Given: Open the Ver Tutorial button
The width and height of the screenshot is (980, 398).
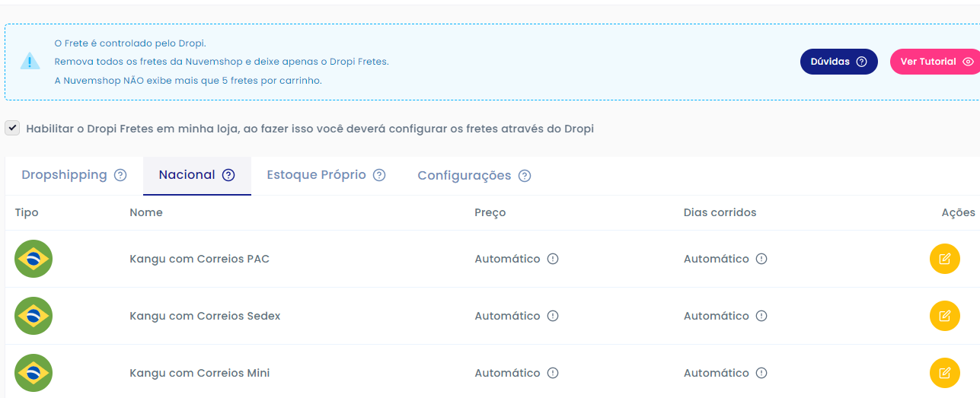Looking at the screenshot, I should [x=936, y=62].
